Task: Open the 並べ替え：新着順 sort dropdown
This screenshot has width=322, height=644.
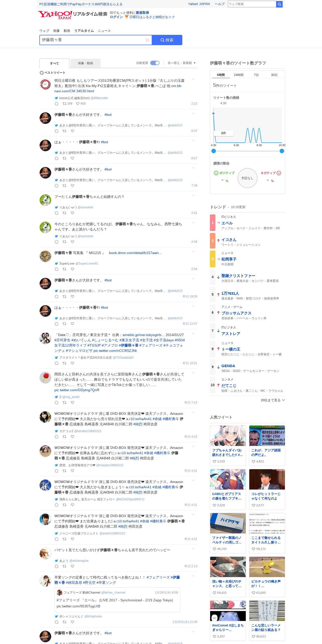Action: pyautogui.click(x=182, y=63)
